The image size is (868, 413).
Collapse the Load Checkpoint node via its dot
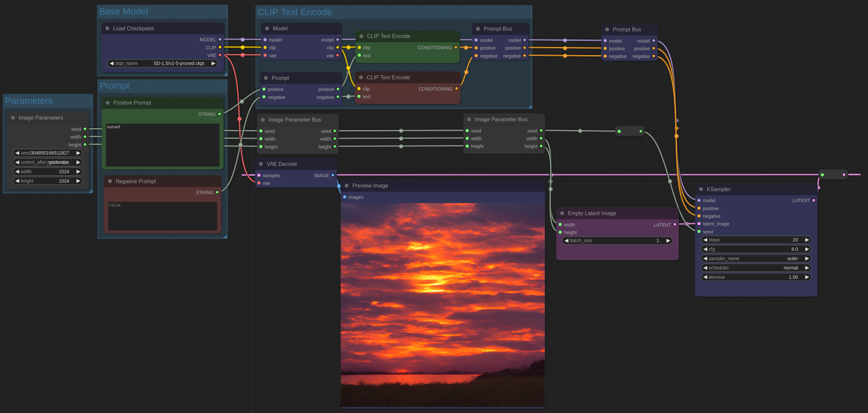tap(107, 28)
